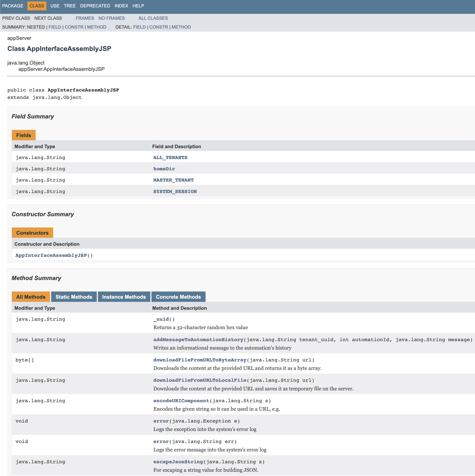
Task: Jump to detail METHOD section
Action: tap(181, 27)
